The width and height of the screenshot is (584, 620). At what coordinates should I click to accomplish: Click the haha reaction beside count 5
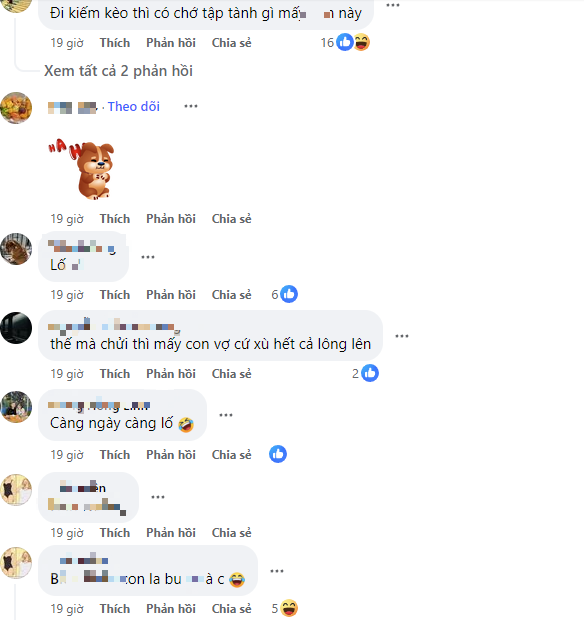tap(289, 608)
